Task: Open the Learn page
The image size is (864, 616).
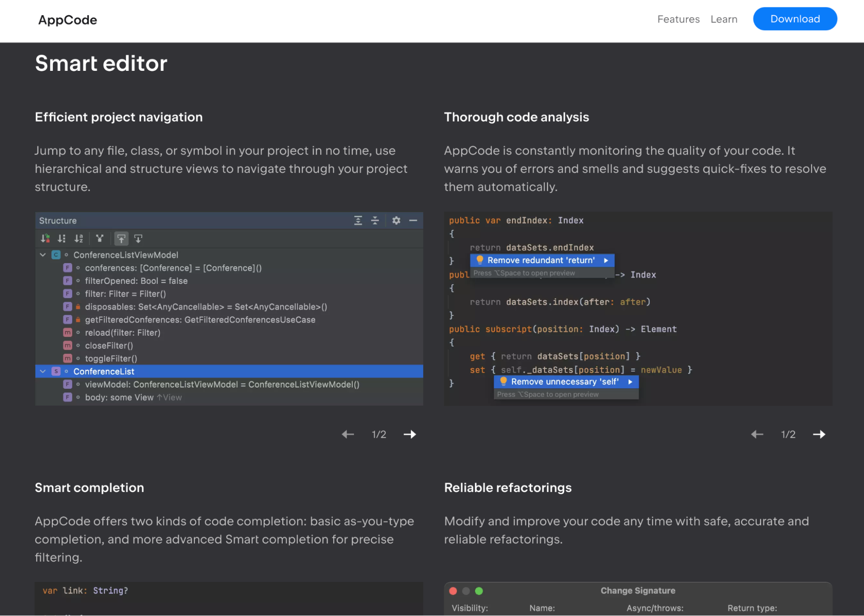Action: (724, 19)
